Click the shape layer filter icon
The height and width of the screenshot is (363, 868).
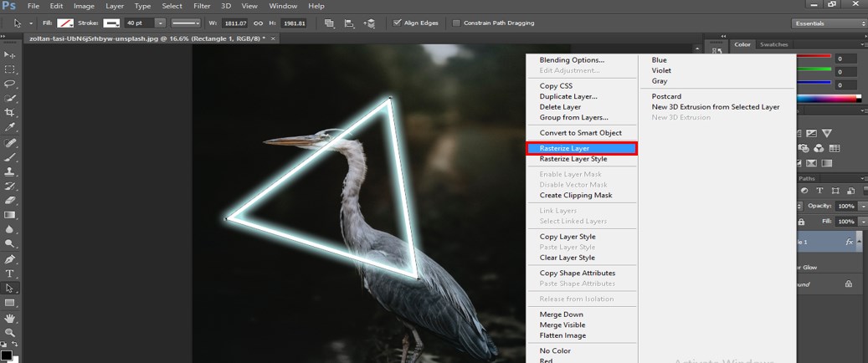pos(835,191)
